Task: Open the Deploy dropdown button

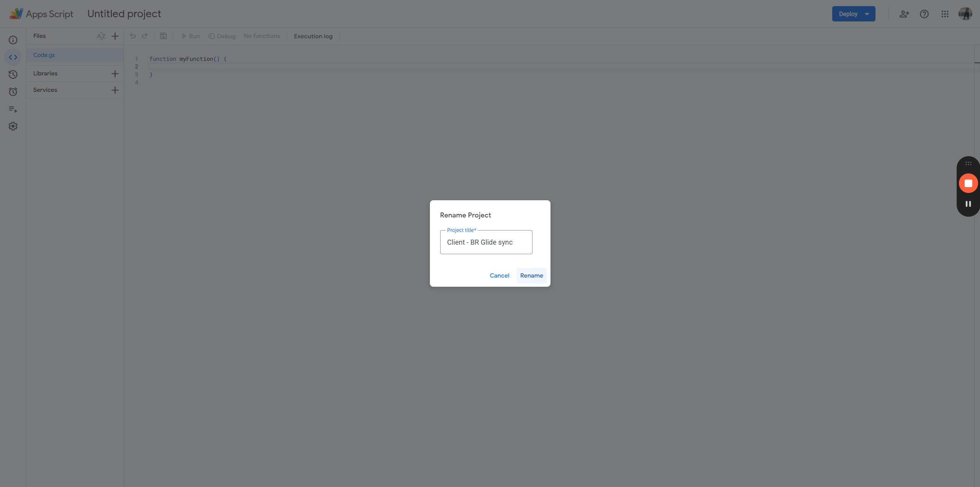Action: 854,14
